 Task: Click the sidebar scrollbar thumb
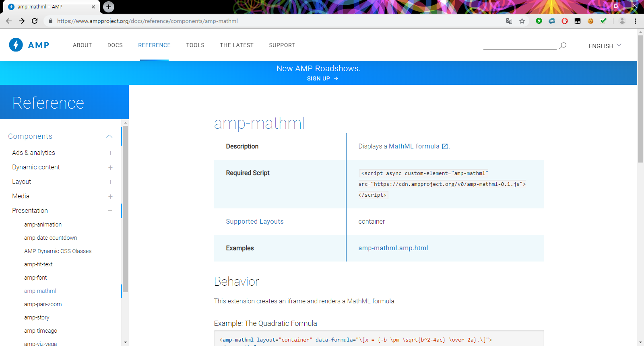(125, 209)
